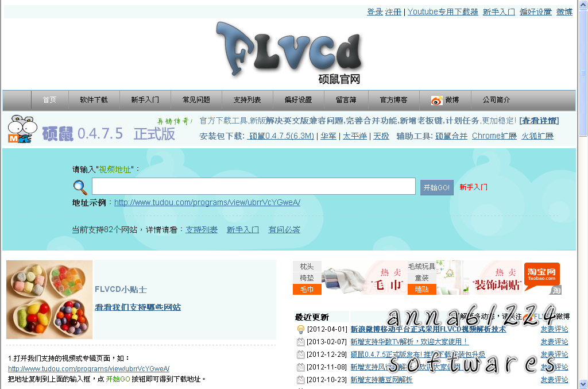
Task: Open the 软件下载 nav tab
Action: point(94,100)
